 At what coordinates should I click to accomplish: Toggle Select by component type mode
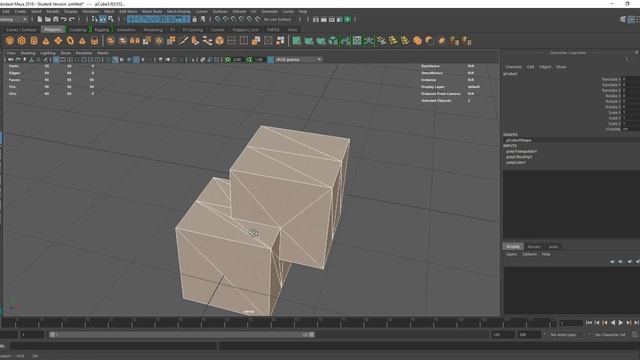[x=111, y=19]
